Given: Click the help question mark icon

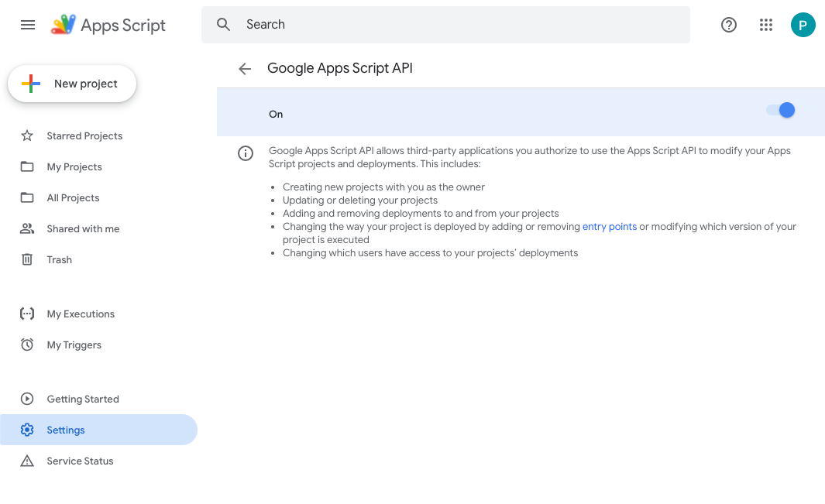Looking at the screenshot, I should click(729, 24).
